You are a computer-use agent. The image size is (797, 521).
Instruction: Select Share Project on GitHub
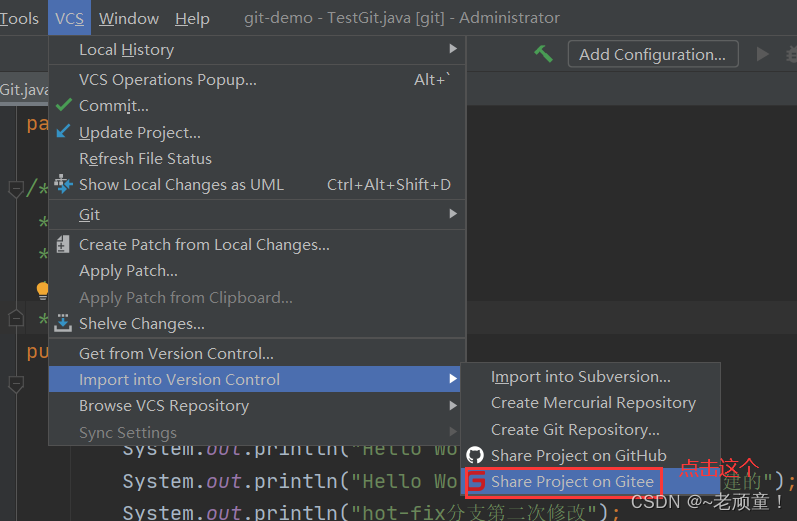point(591,456)
